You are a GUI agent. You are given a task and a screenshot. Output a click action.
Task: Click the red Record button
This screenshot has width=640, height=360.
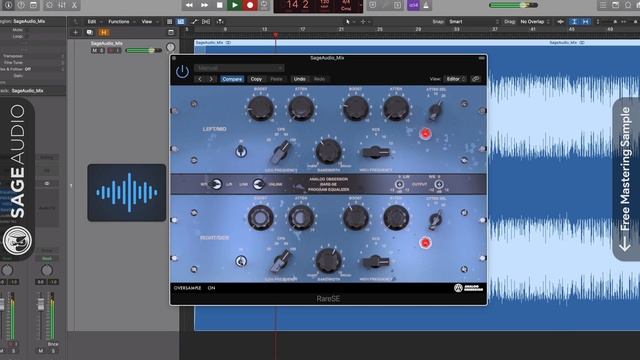[x=250, y=5]
